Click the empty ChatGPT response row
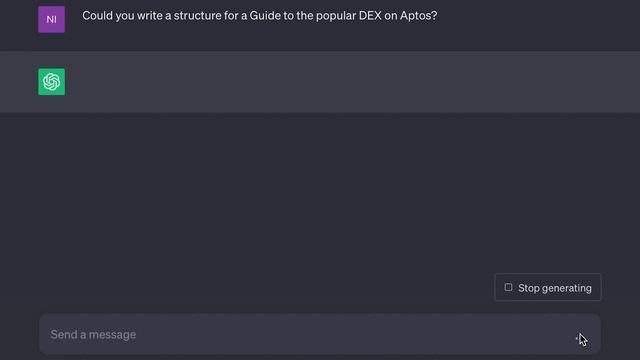The image size is (640, 360). click(320, 82)
